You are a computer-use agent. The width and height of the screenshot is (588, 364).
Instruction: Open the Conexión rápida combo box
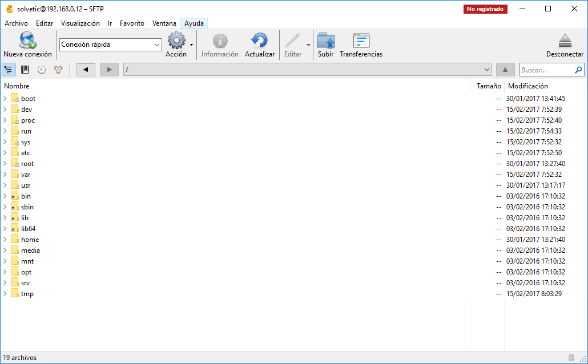click(x=111, y=45)
